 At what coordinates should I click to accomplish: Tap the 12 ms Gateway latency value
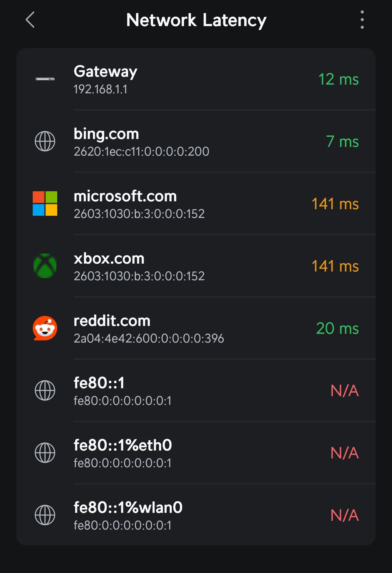(x=338, y=79)
